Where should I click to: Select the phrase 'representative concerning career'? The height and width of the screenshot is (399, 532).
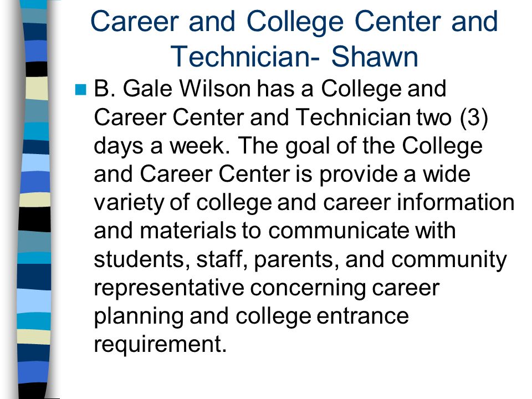267,288
